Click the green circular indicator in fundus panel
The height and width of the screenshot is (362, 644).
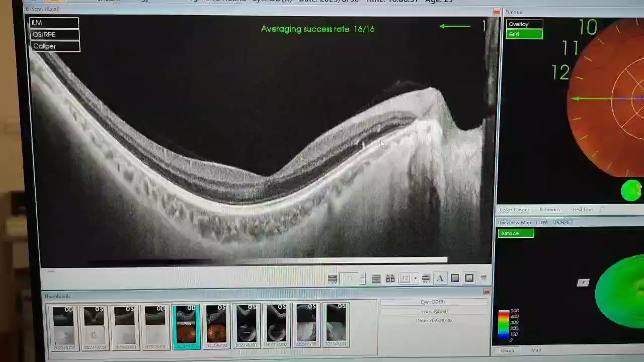point(631,191)
